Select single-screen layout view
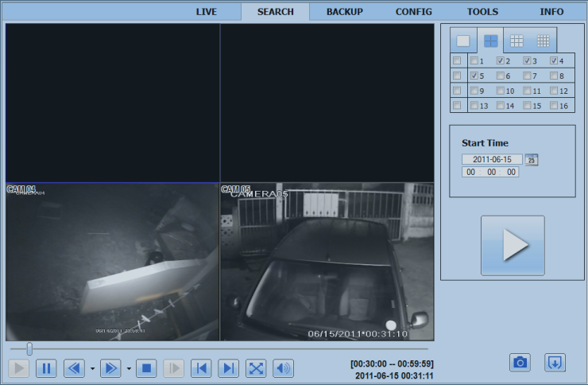 463,41
